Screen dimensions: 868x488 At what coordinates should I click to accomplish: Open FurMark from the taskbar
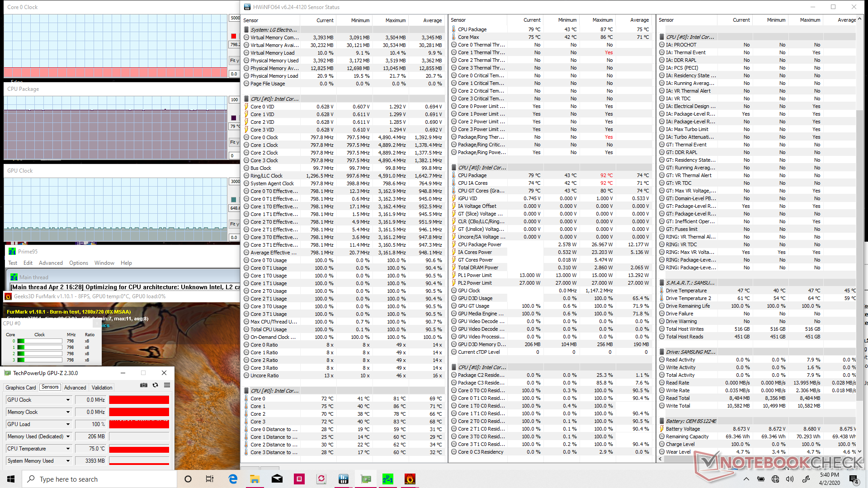(x=410, y=479)
